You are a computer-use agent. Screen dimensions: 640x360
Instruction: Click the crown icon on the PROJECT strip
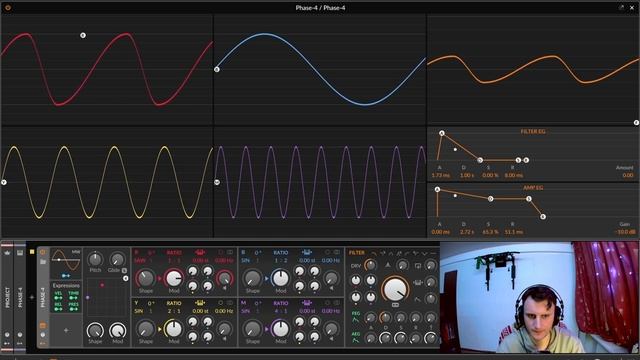click(x=7, y=253)
